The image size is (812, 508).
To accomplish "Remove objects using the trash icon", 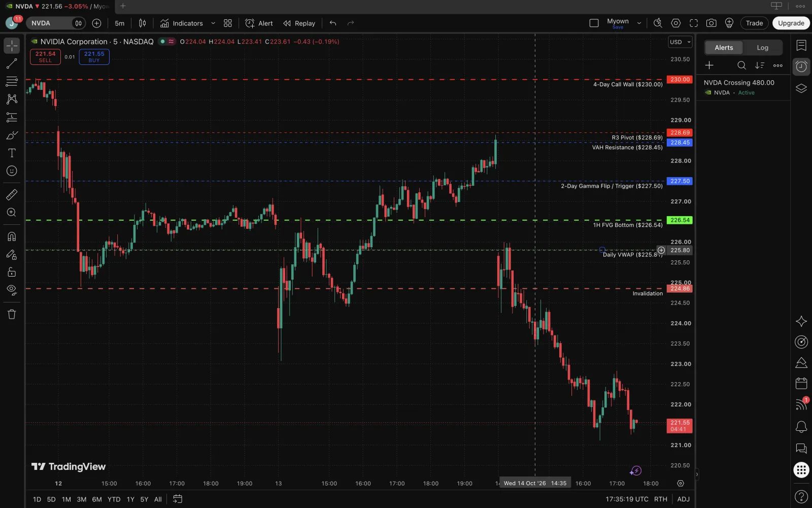I will pyautogui.click(x=12, y=314).
